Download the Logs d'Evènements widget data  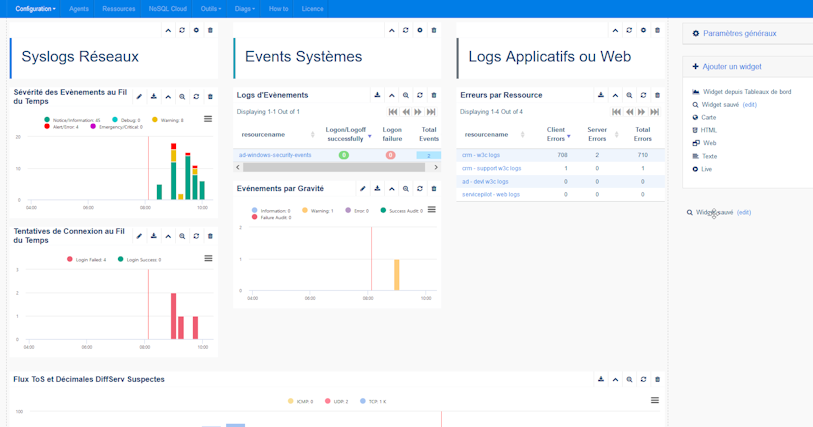point(377,96)
